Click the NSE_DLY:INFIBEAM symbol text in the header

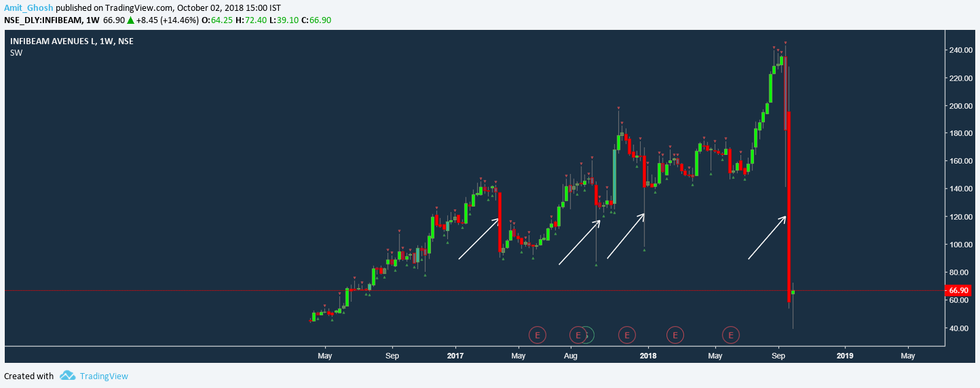click(43, 20)
